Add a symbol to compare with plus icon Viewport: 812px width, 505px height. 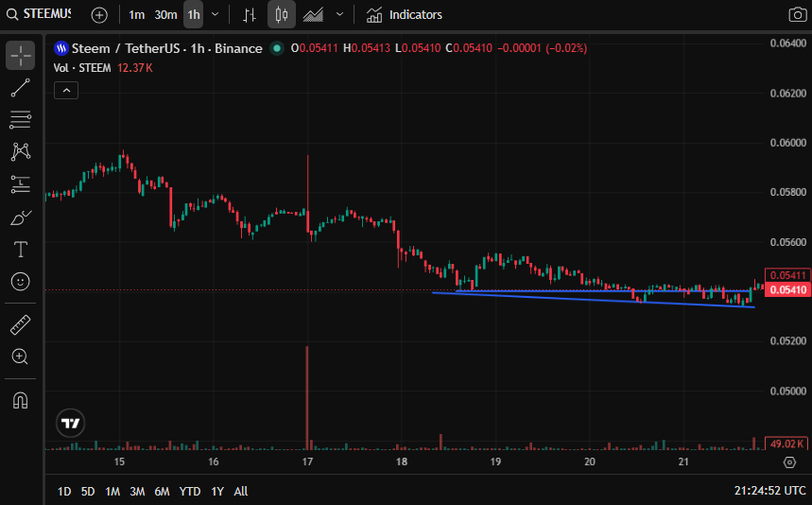coord(99,15)
